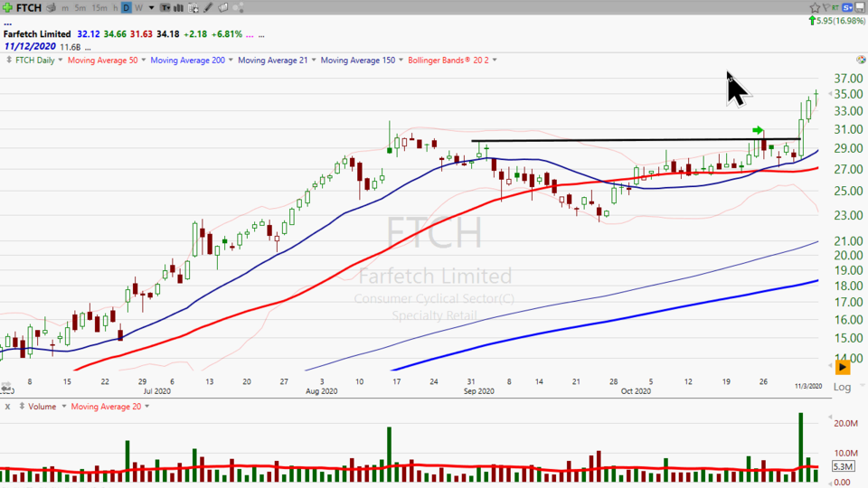Select the Weekly 'W' timeframe button
The height and width of the screenshot is (488, 868).
(138, 8)
